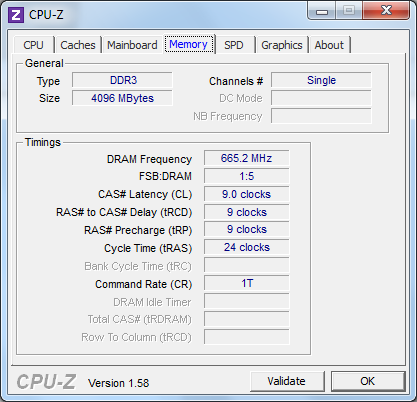This screenshot has height=402, width=417.
Task: Click the DRAM Frequency label
Action: click(x=149, y=159)
